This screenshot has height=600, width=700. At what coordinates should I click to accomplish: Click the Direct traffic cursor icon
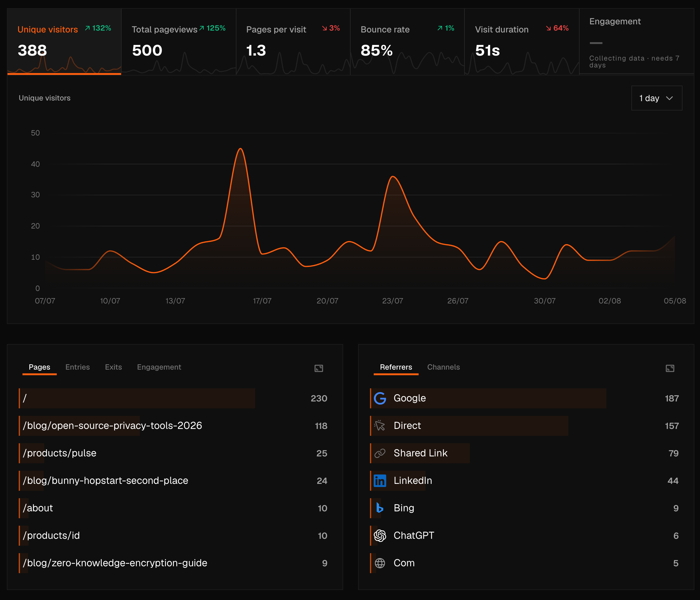380,425
